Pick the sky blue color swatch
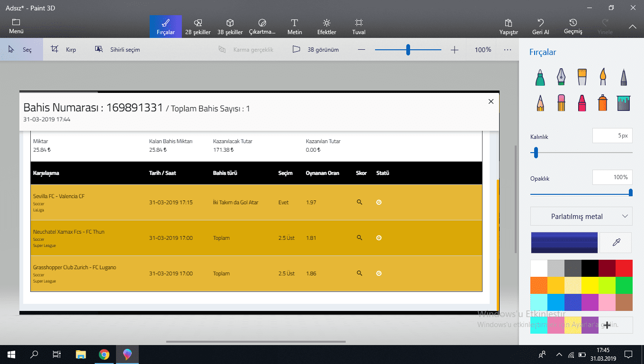 coord(556,302)
